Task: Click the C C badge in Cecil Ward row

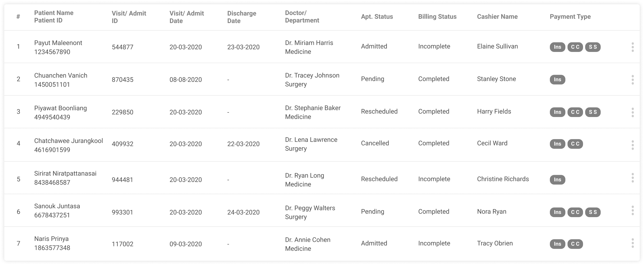Action: pos(575,144)
